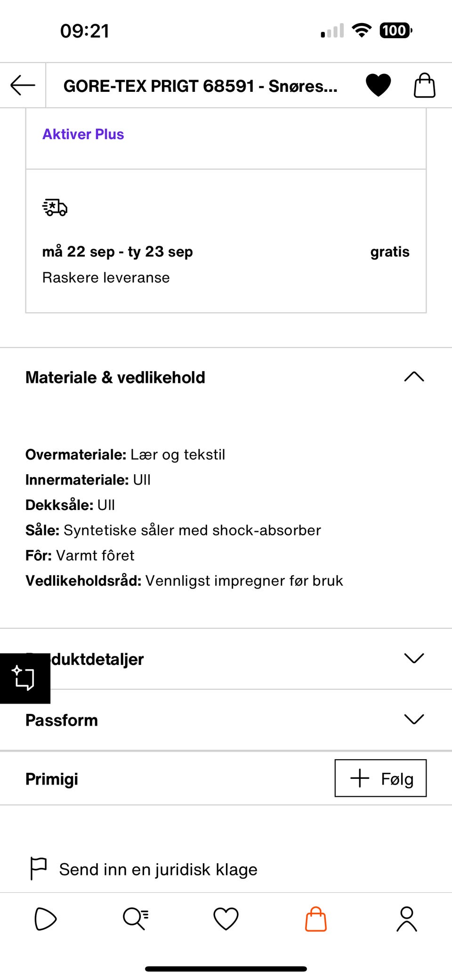Viewport: 452px width, 980px height.
Task: Activate Plus via the Aktiver Plus link
Action: tap(83, 134)
